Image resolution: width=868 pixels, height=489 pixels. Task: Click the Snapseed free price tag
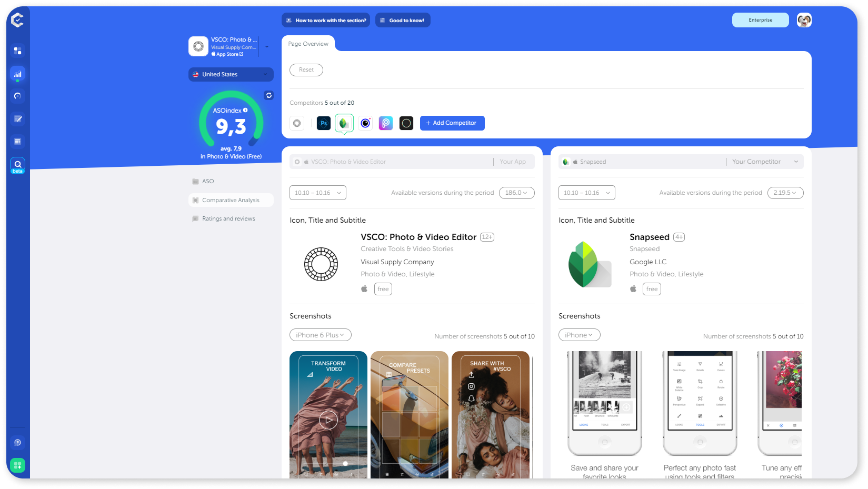652,289
